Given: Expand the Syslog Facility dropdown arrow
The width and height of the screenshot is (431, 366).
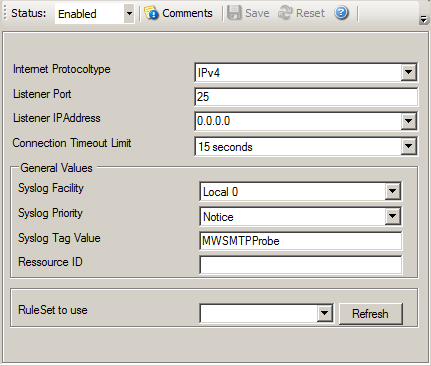Looking at the screenshot, I should [393, 191].
